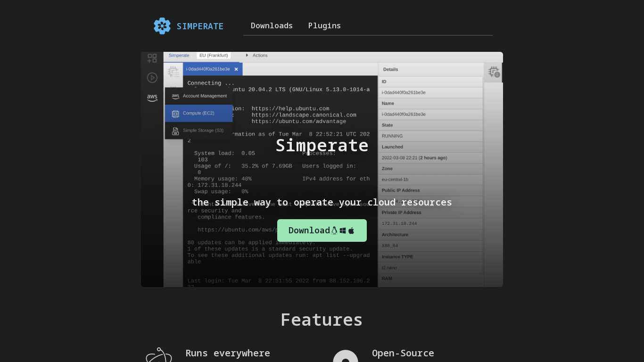
Task: Choose Compute (EC2) menu entry
Action: (199, 114)
